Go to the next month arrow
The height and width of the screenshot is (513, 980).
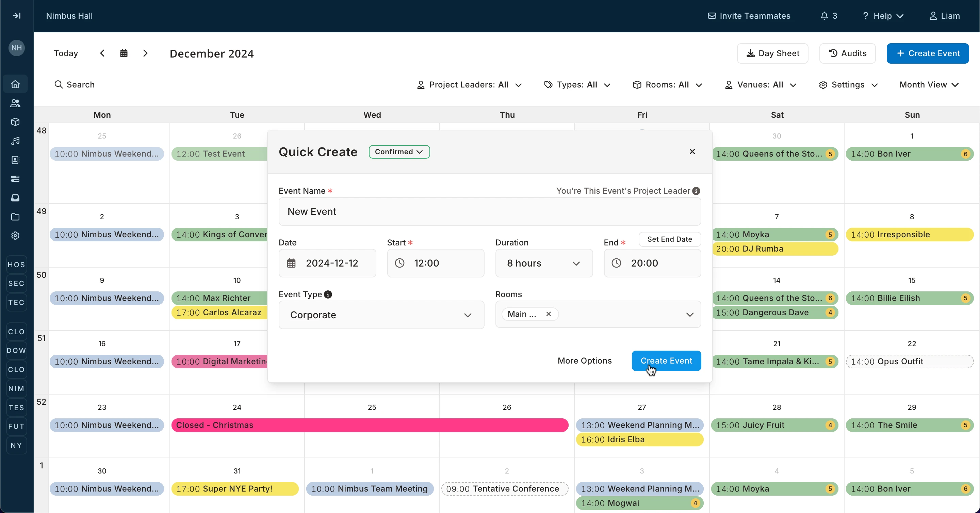(x=145, y=53)
